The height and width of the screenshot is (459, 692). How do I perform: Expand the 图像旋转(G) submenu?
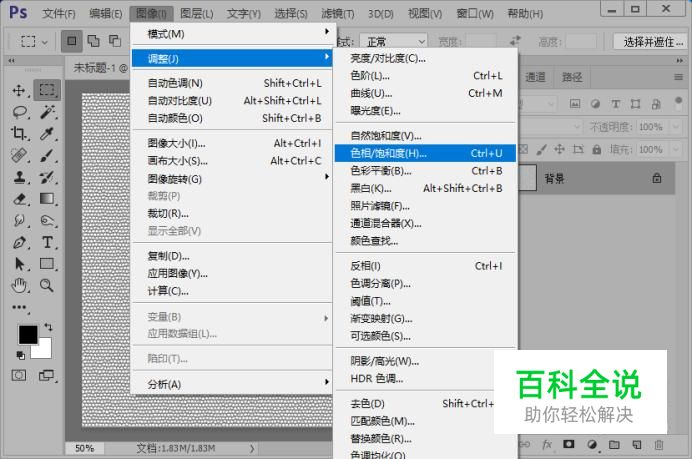[232, 179]
